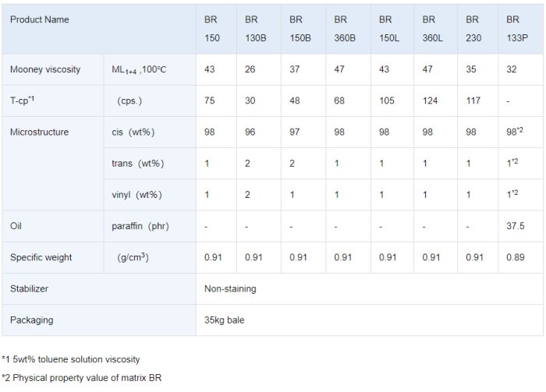Click the Non-staining stabilizer value
This screenshot has width=546, height=392.
click(x=230, y=288)
